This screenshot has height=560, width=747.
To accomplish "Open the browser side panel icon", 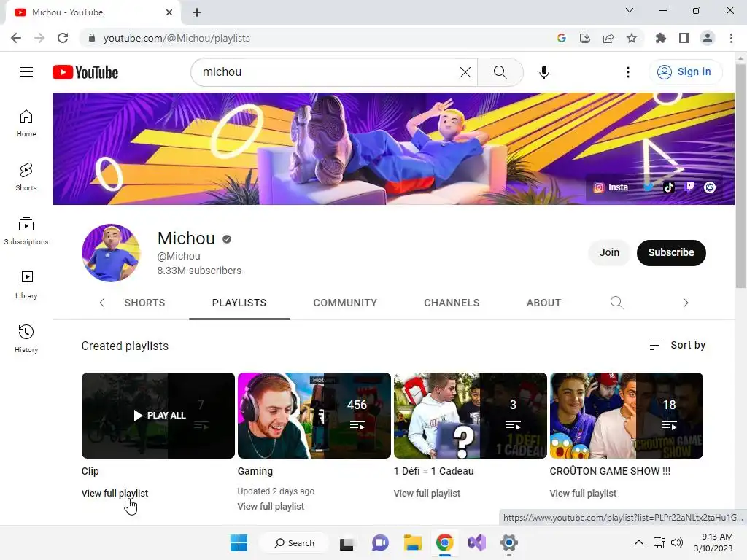I will [x=684, y=38].
